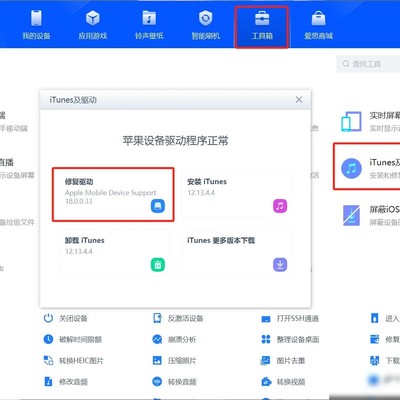
Task: Focus the 查找工具 search field
Action: [x=368, y=64]
